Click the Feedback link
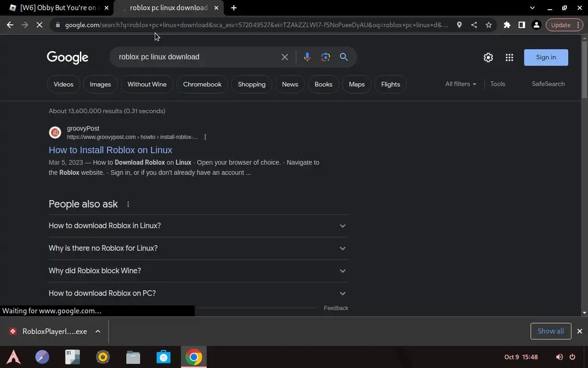This screenshot has width=588, height=368. point(336,308)
